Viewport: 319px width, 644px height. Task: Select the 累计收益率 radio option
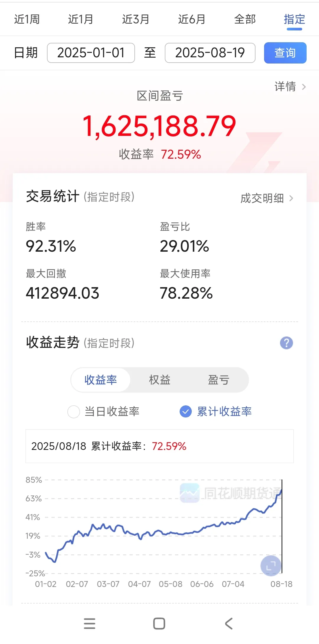point(186,412)
